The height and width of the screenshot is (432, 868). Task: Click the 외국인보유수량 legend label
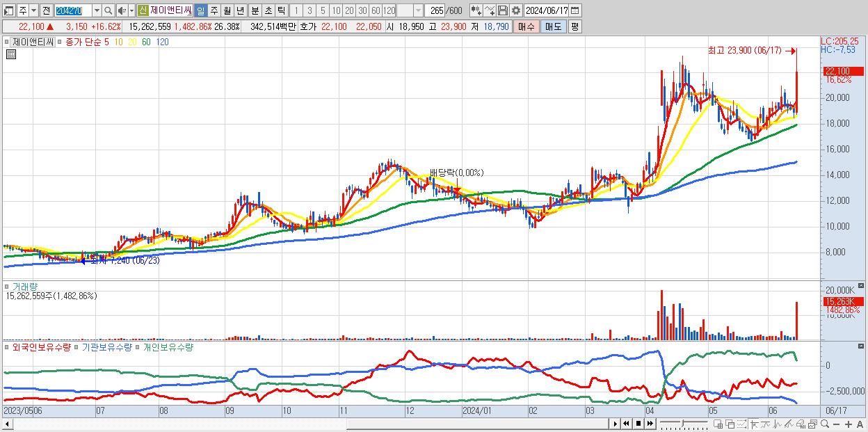(41, 346)
